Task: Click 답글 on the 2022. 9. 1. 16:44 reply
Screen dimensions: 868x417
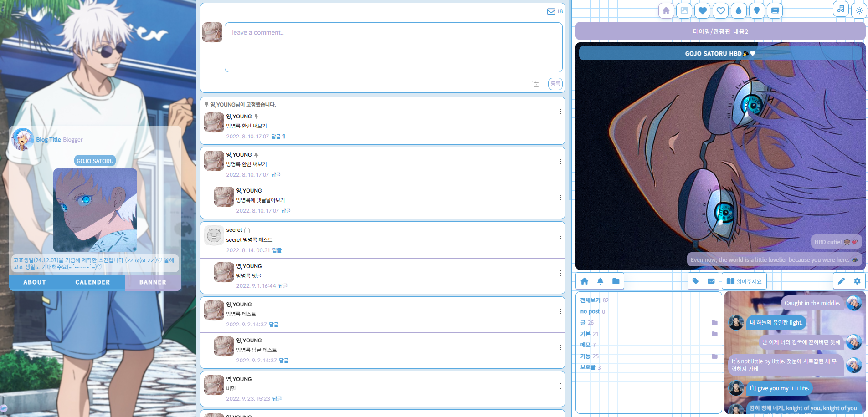Action: click(283, 286)
